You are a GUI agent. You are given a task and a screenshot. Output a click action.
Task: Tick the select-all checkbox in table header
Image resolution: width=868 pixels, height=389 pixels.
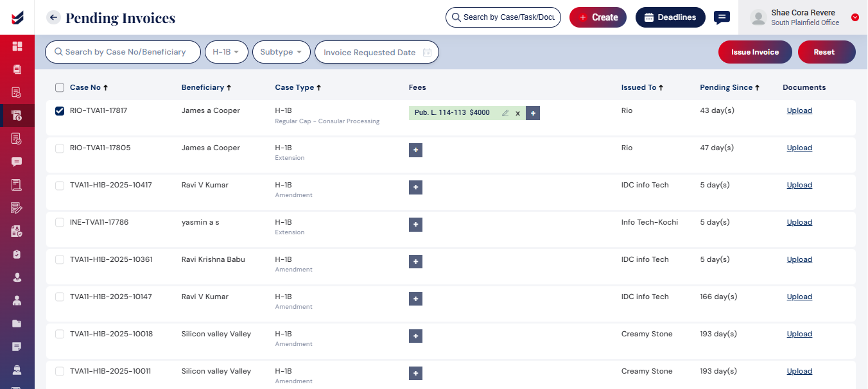tap(60, 88)
